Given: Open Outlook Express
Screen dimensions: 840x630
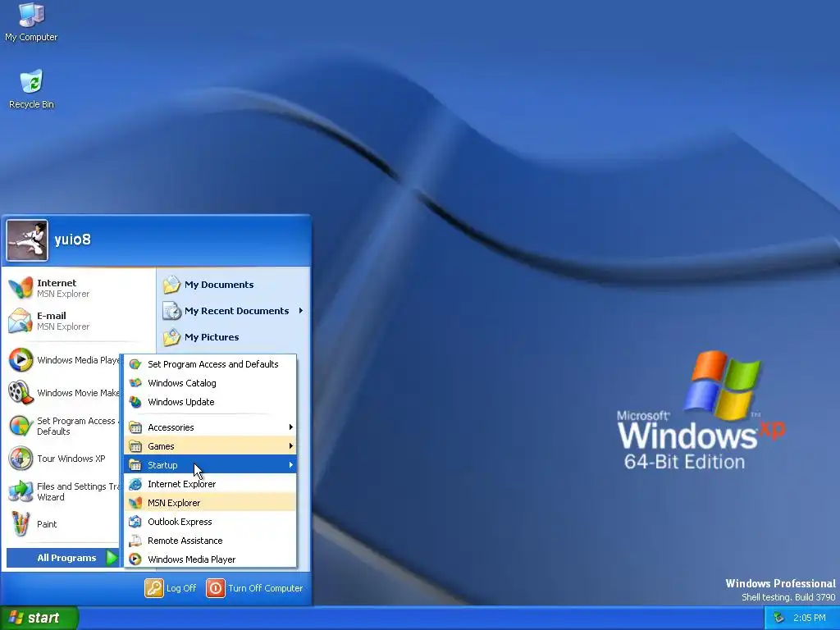Looking at the screenshot, I should 210,521.
